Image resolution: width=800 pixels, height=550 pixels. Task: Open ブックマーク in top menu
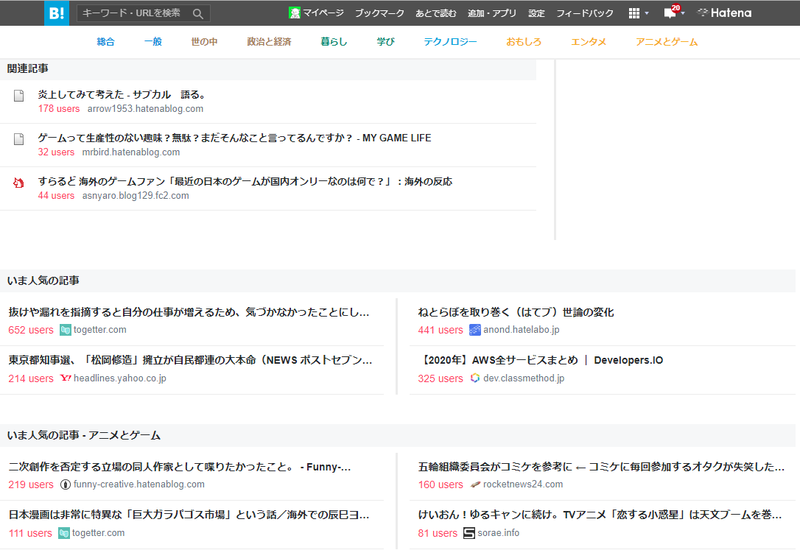(379, 13)
